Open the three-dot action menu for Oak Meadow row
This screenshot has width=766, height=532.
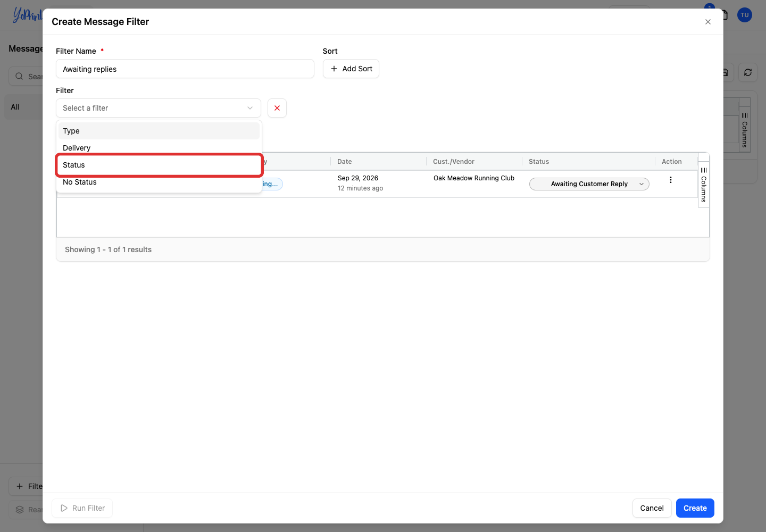point(671,180)
